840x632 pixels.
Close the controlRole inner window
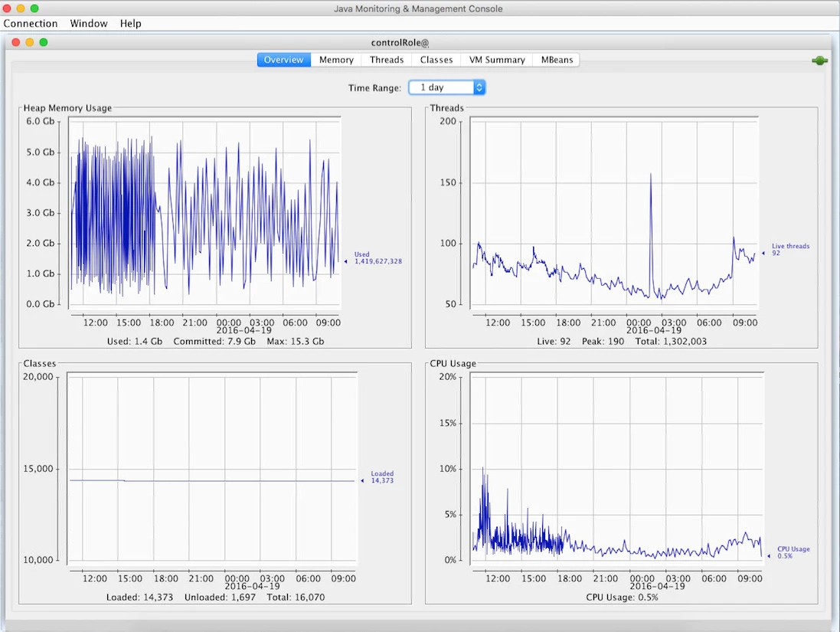[16, 42]
